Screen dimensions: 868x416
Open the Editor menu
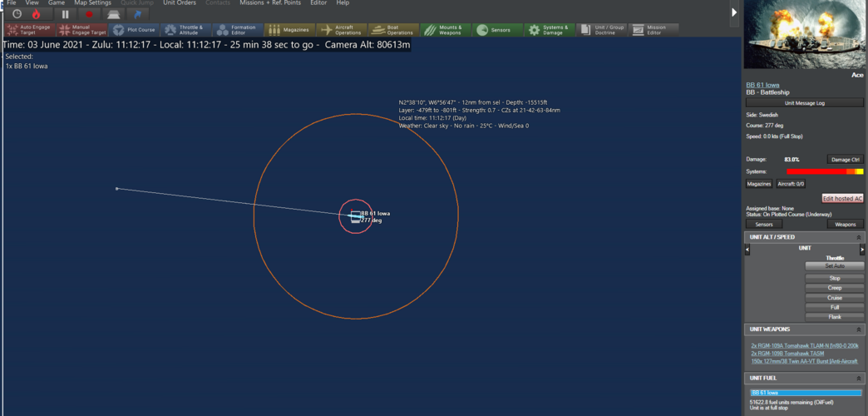(318, 2)
